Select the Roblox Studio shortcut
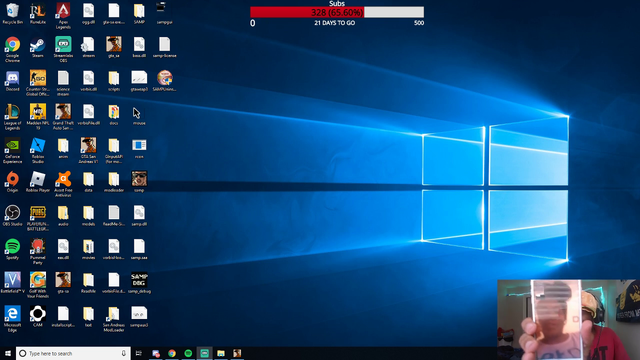Image resolution: width=640 pixels, height=360 pixels. point(38,151)
